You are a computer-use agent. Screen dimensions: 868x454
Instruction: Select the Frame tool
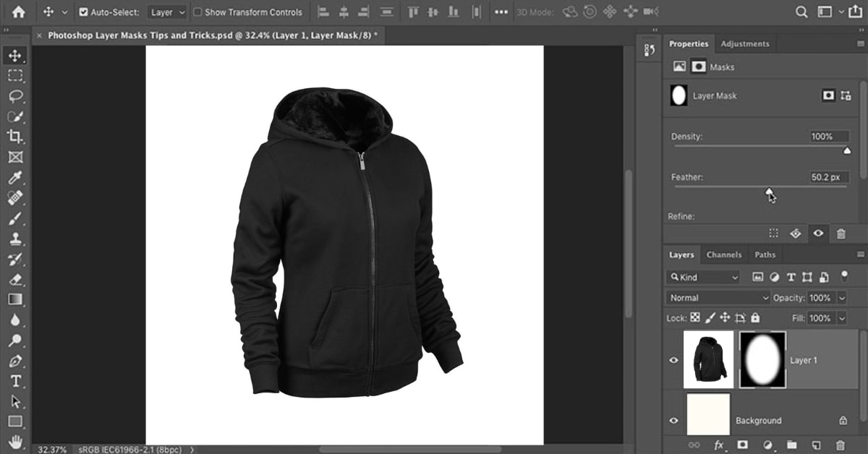pos(15,157)
